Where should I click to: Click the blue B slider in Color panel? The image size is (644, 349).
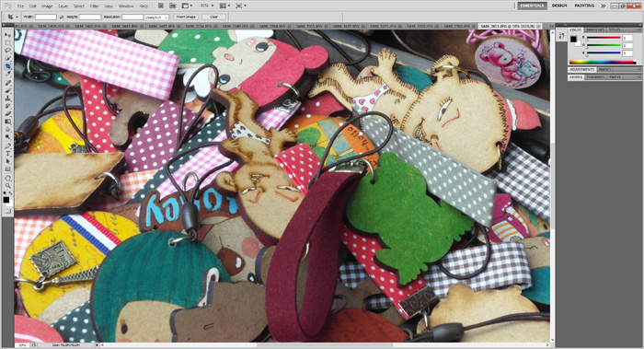pos(604,52)
